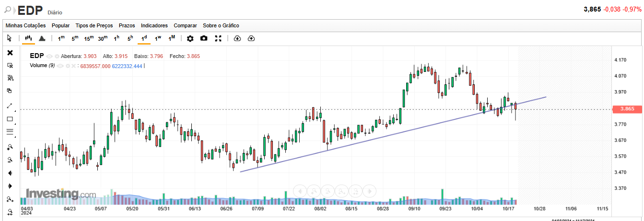Toggle EDP series visibility eye icon
The width and height of the screenshot is (644, 221).
coord(49,56)
